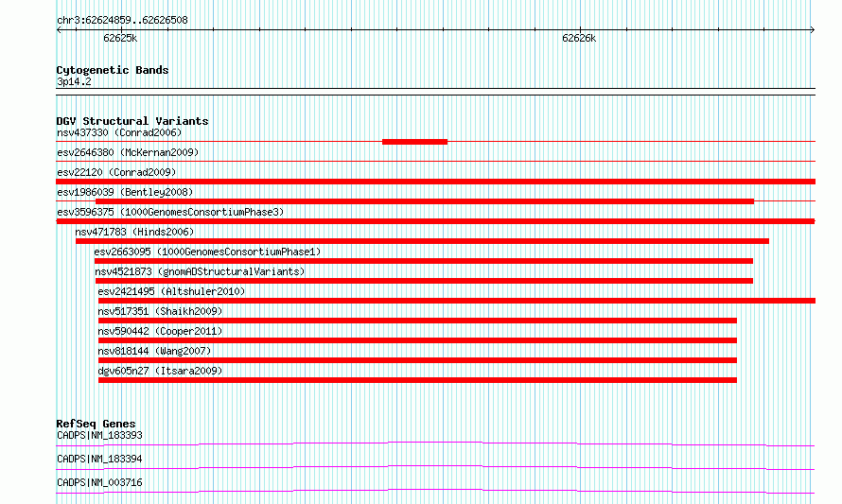Click the red bar under esv2421495

(x=457, y=301)
